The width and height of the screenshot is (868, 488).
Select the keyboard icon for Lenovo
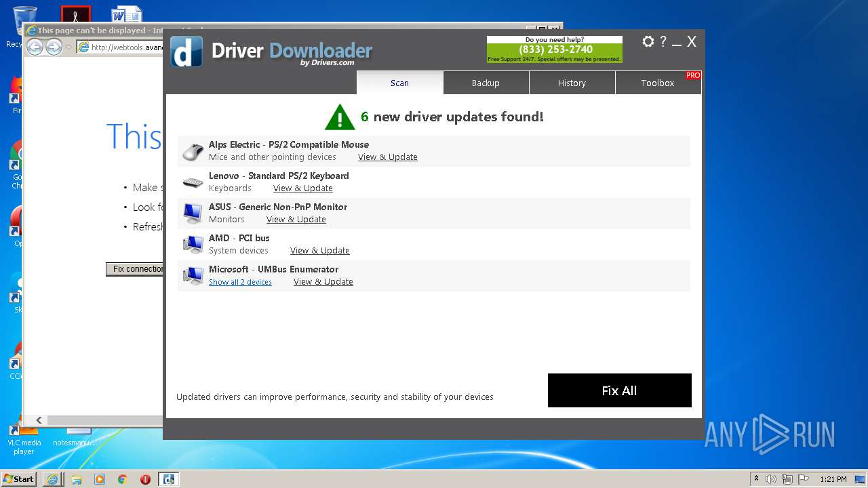click(193, 182)
